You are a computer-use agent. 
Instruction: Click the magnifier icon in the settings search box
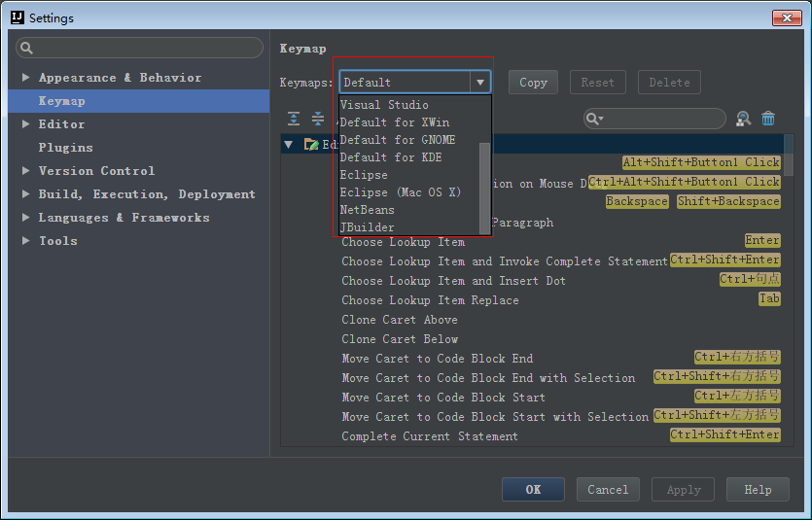coord(27,48)
